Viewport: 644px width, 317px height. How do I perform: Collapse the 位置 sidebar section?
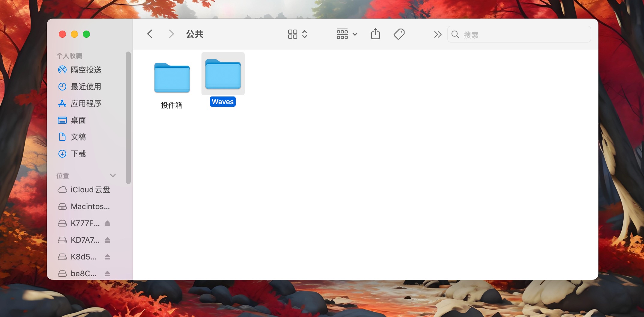[x=113, y=176]
